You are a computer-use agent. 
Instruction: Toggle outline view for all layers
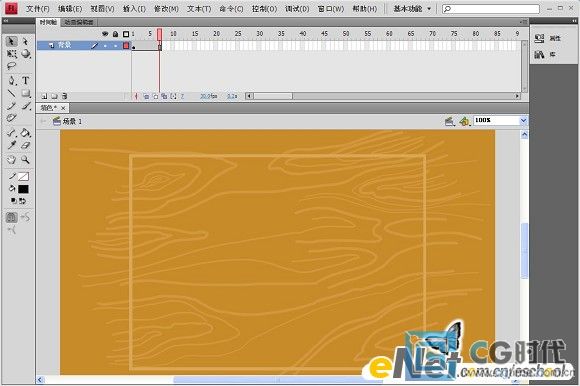tap(126, 34)
